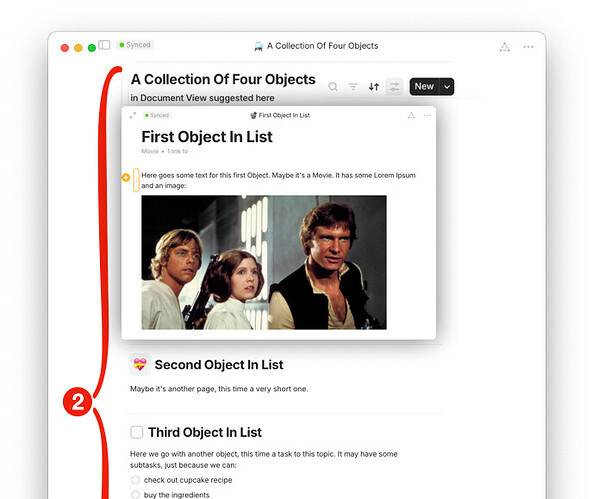
Task: Open the 1 link to backlinks label
Action: click(177, 151)
